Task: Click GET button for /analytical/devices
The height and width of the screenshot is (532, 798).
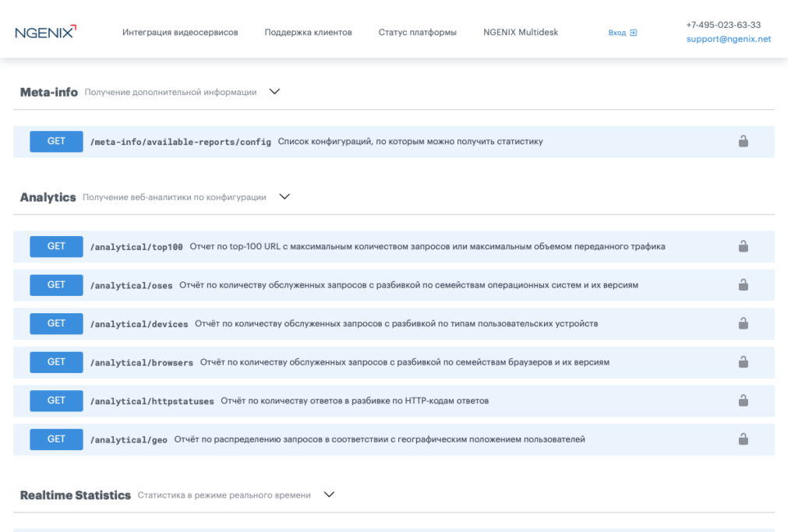Action: tap(56, 323)
